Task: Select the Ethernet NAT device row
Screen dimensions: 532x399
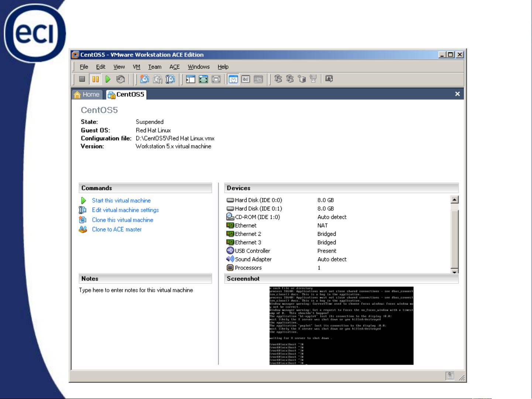Action: 338,226
